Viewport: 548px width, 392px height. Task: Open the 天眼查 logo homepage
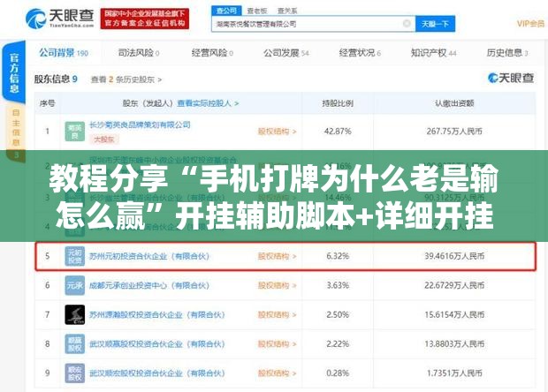(60, 19)
